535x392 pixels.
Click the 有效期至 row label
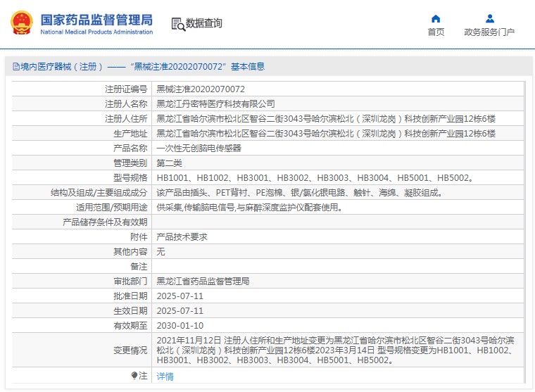point(130,325)
